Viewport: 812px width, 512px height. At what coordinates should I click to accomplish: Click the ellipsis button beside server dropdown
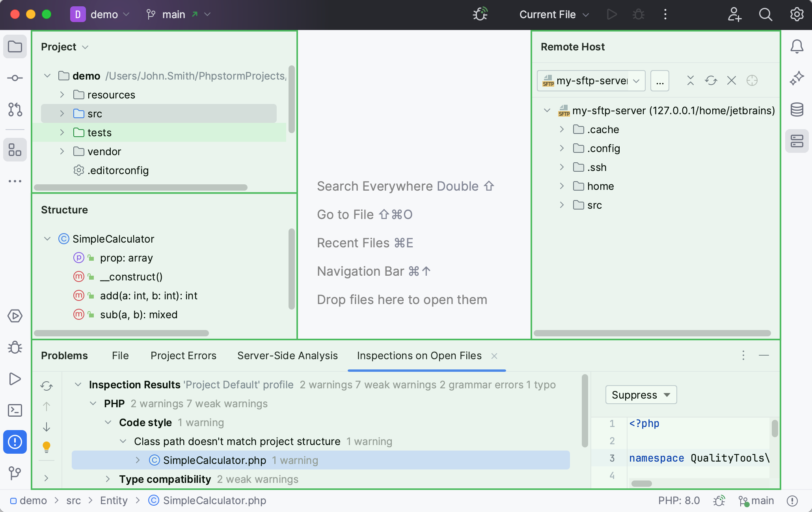pos(659,81)
